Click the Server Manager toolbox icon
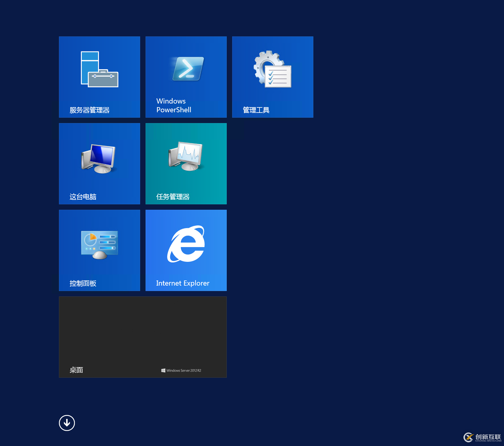The width and height of the screenshot is (504, 446). coord(100,70)
